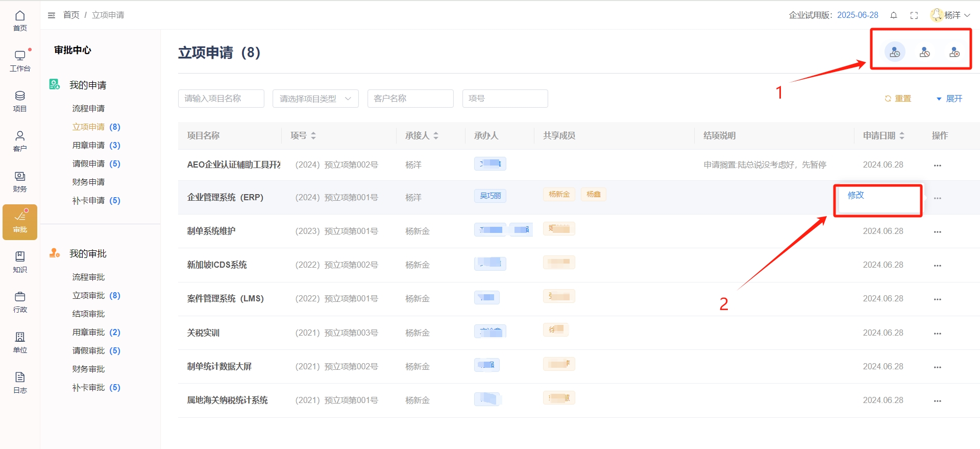Open more actions for 制单统计数据大屏 row
Viewport: 980px width, 449px height.
(938, 367)
